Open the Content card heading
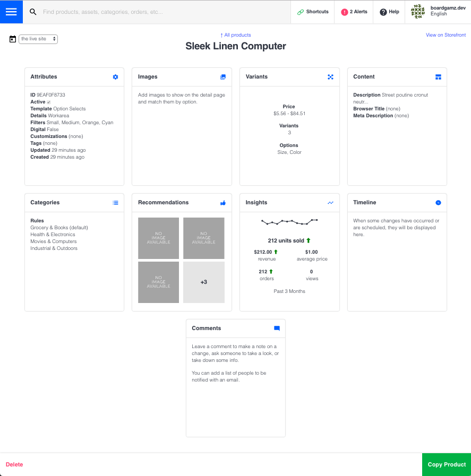 tap(364, 77)
